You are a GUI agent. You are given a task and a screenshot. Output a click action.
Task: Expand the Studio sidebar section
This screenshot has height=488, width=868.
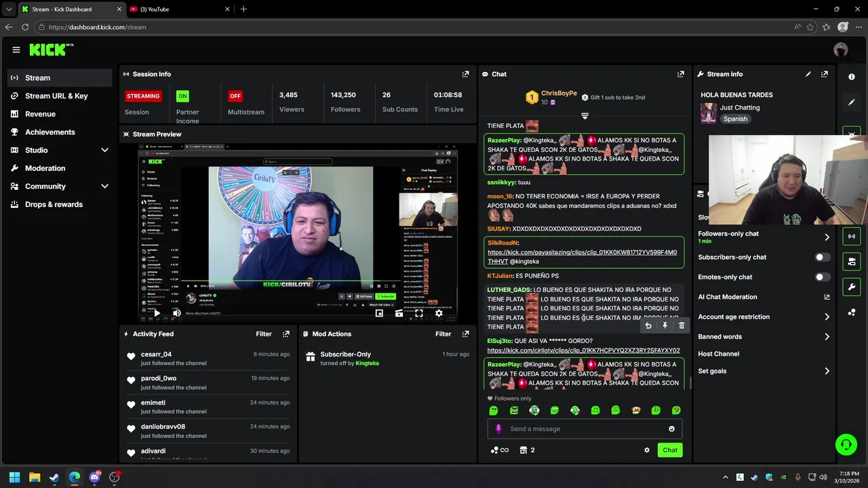104,150
